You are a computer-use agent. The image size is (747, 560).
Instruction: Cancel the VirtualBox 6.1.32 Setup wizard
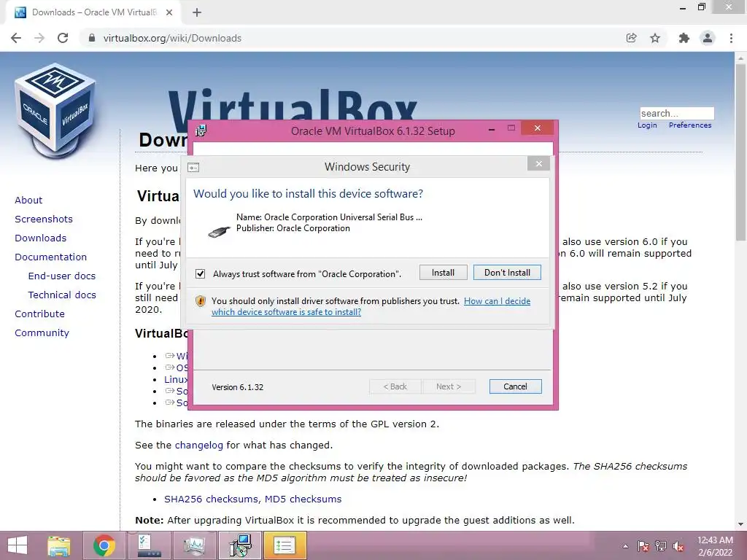(515, 386)
